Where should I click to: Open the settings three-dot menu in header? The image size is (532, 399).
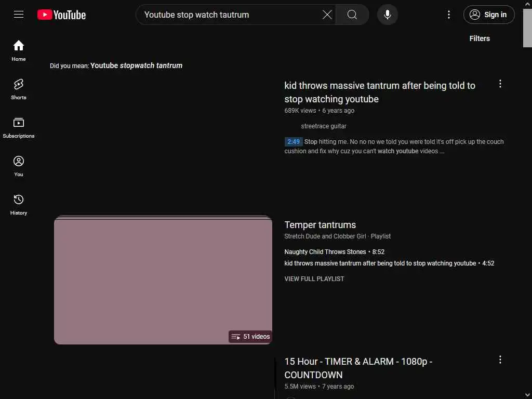448,15
